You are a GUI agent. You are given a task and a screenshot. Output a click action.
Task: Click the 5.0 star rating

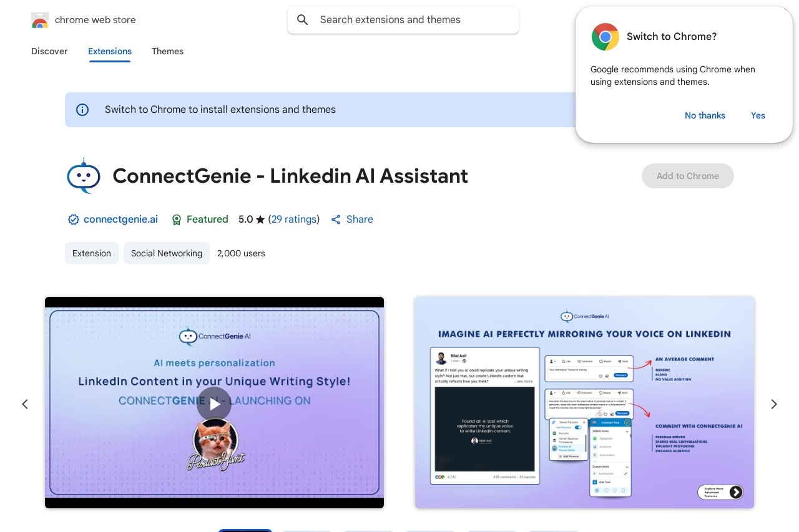click(x=252, y=220)
